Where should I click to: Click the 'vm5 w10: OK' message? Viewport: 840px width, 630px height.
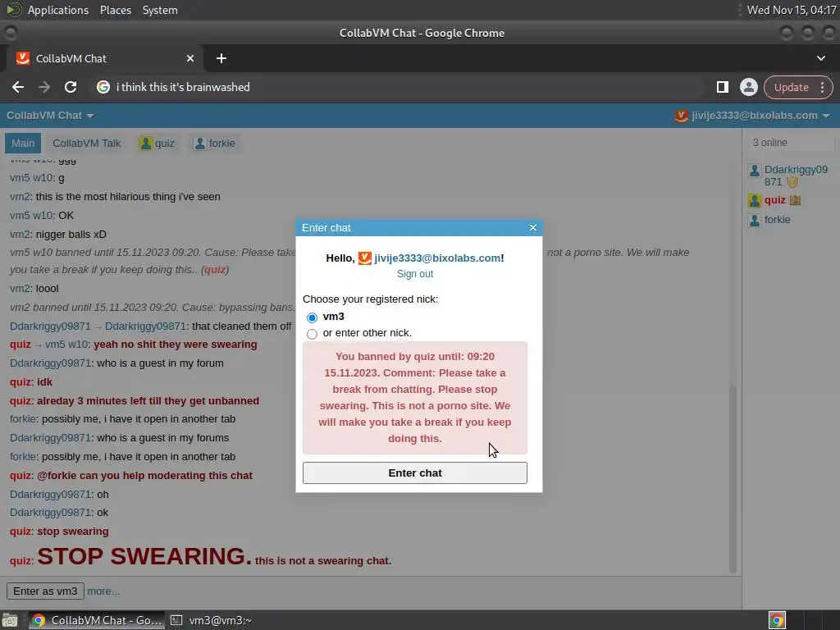[42, 216]
